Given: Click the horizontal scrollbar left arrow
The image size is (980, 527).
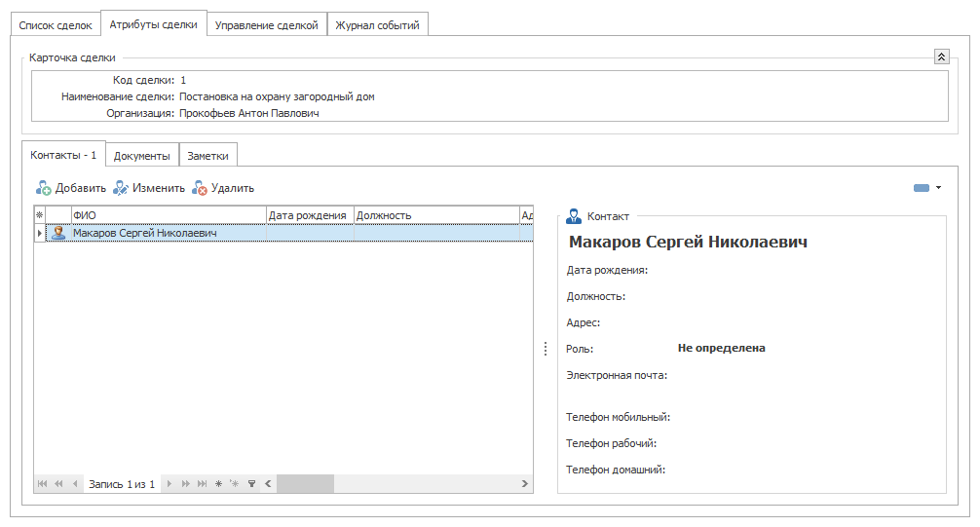Looking at the screenshot, I should point(268,483).
